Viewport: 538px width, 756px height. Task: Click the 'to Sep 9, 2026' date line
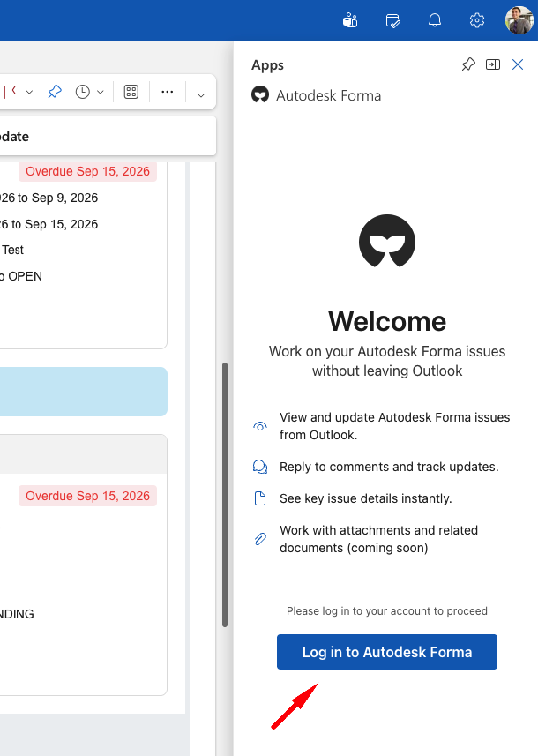[49, 198]
